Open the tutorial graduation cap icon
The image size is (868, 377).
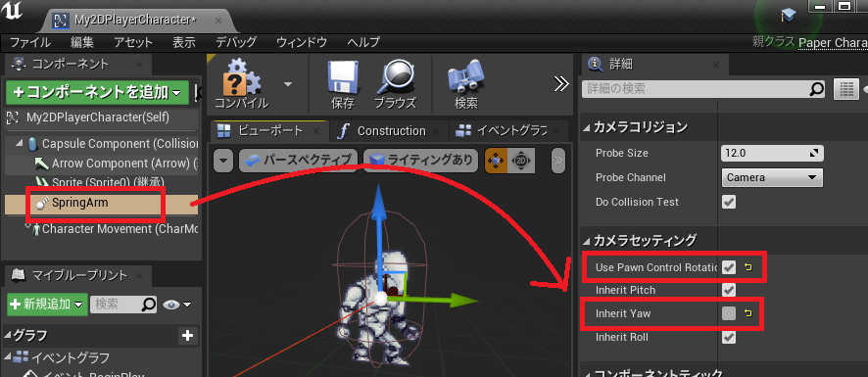pos(789,16)
